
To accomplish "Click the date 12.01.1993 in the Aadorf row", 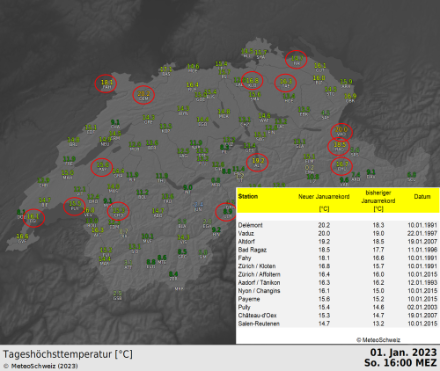I will coord(422,282).
